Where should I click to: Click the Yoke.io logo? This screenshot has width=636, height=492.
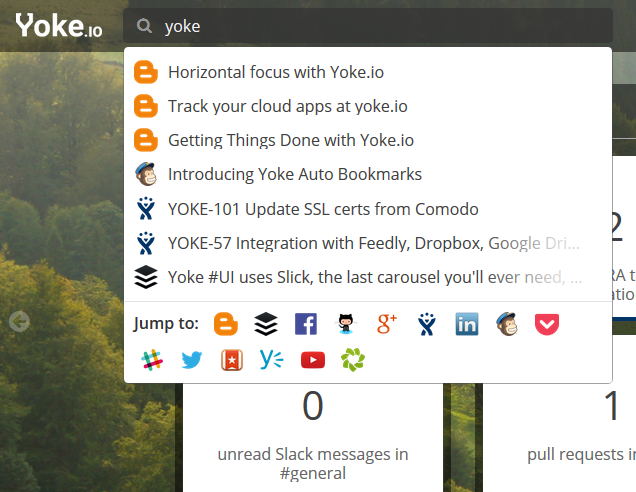tap(58, 26)
